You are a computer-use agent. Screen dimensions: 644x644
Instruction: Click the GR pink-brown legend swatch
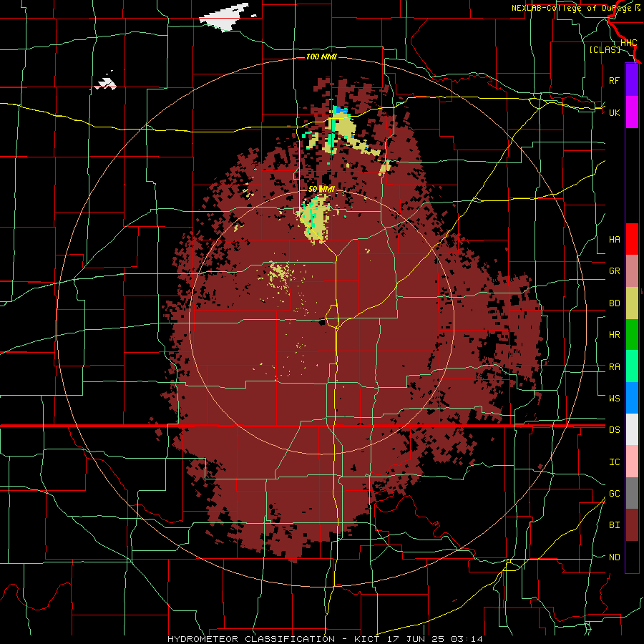pyautogui.click(x=632, y=270)
